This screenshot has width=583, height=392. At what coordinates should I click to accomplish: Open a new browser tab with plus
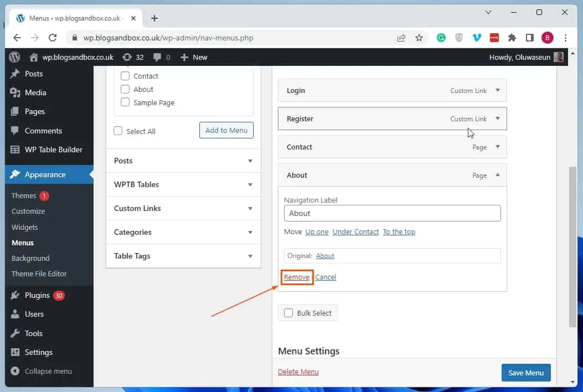[x=154, y=18]
